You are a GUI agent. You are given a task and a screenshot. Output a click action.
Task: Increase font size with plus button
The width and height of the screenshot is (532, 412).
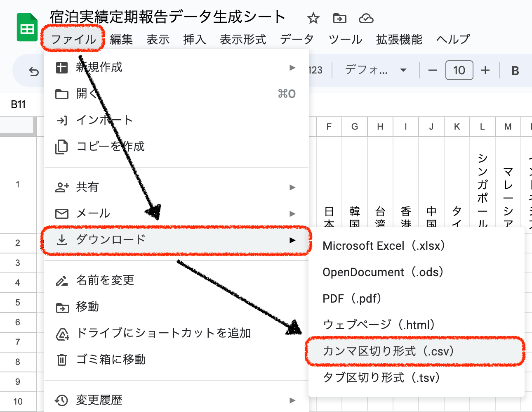485,71
